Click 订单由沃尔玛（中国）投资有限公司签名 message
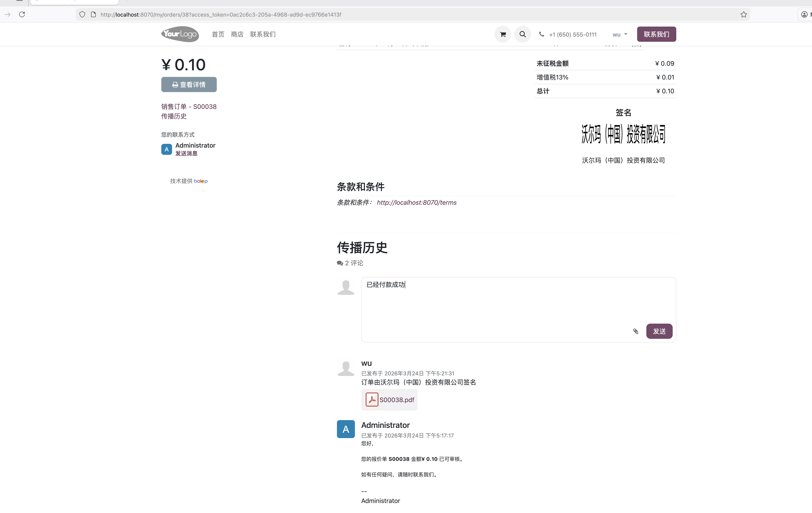This screenshot has width=812, height=513. (419, 382)
